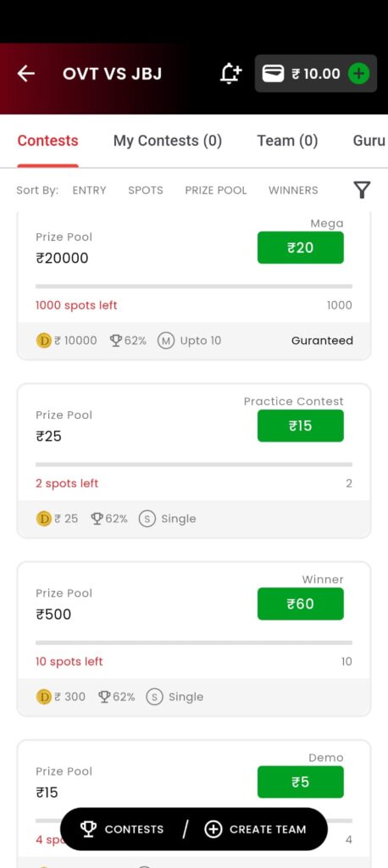The width and height of the screenshot is (388, 868).
Task: Sort contests by PRIZE POOL
Action: click(216, 190)
